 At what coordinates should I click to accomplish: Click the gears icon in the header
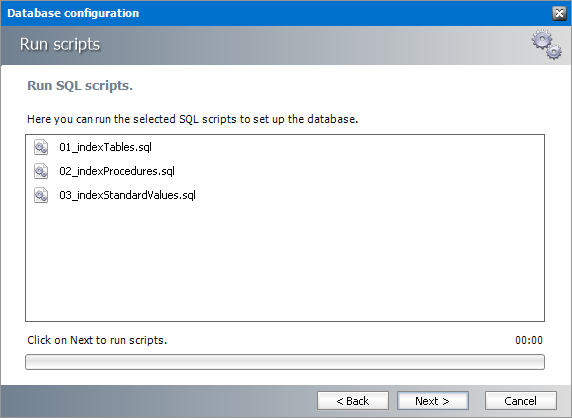(546, 44)
